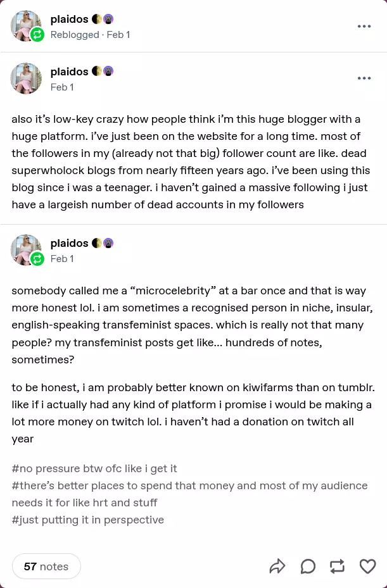Reblog this post using the bottom reblog icon
Screen dimensions: 387x588
[x=338, y=566]
